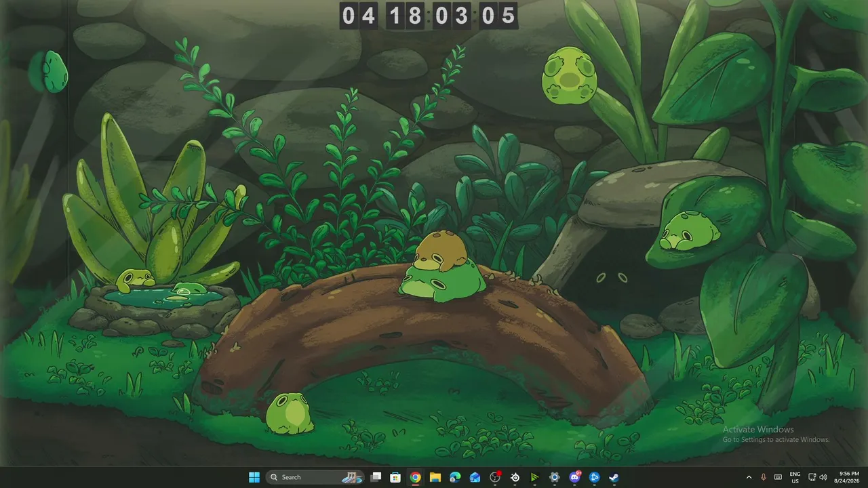
Task: Open OBS Studio with the red badge
Action: pos(495,477)
